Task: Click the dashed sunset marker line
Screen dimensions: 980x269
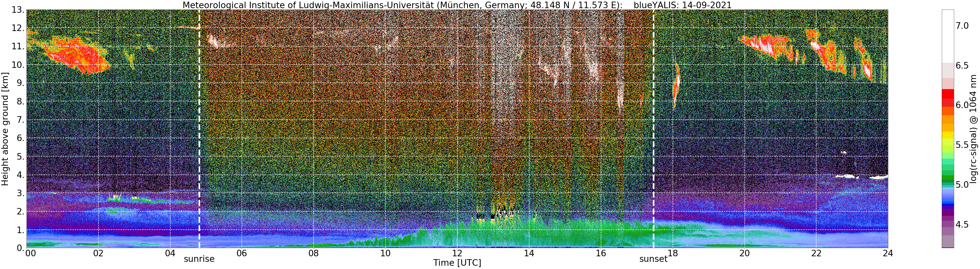Action: [653, 129]
